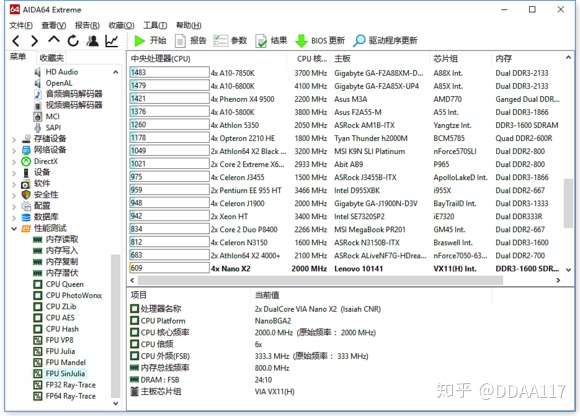580x416 pixels.
Task: Open the 文件(F) menu
Action: coord(21,25)
